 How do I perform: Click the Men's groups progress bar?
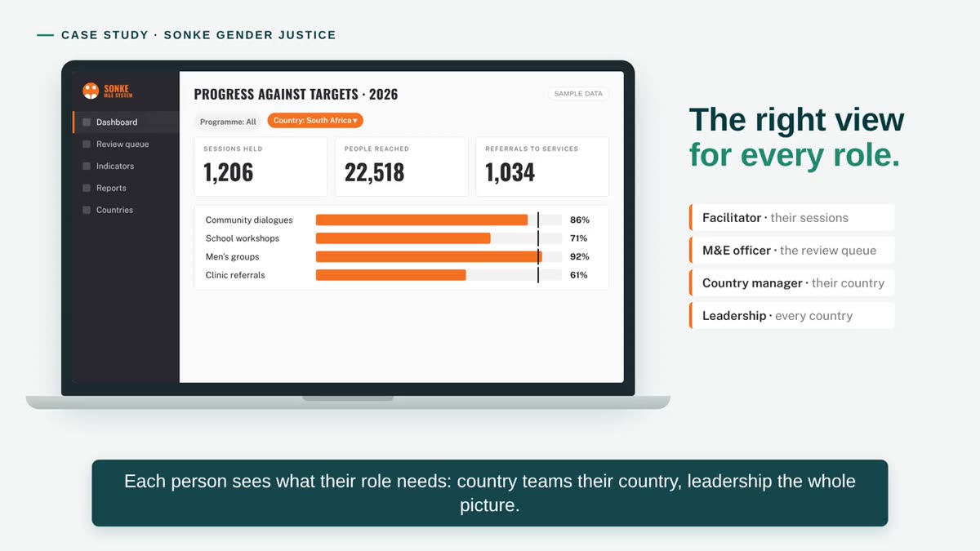(x=439, y=257)
